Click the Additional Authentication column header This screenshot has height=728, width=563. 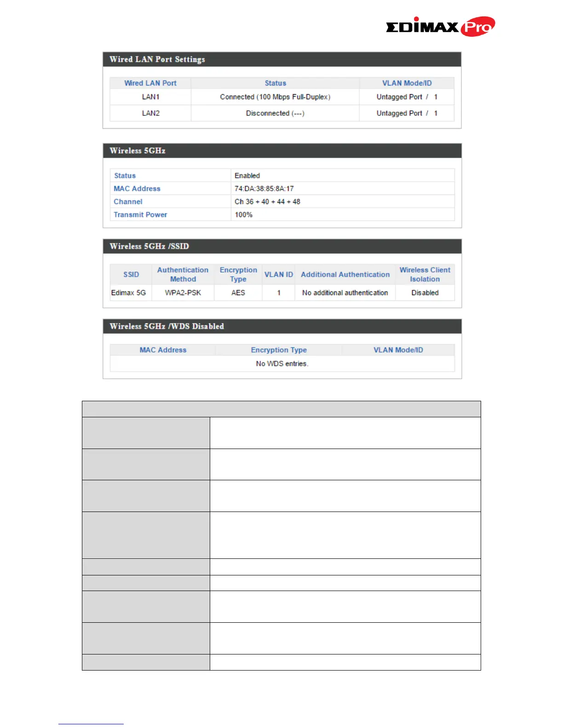tap(345, 274)
